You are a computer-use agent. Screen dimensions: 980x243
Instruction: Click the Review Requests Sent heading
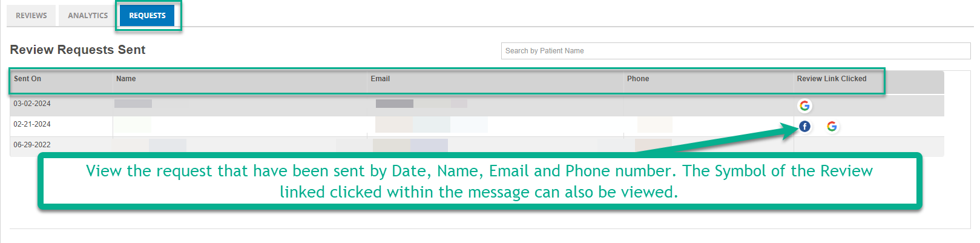click(x=77, y=50)
